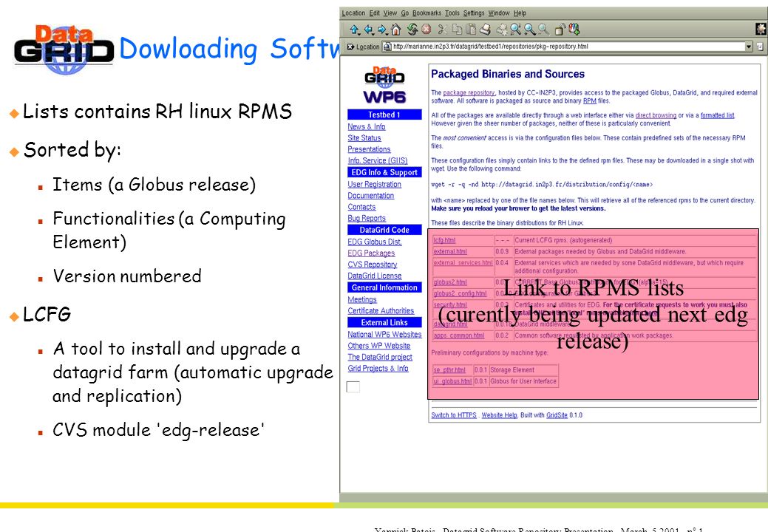This screenshot has width=768, height=532.
Task: Click the animated gear icon in browser
Action: [761, 30]
